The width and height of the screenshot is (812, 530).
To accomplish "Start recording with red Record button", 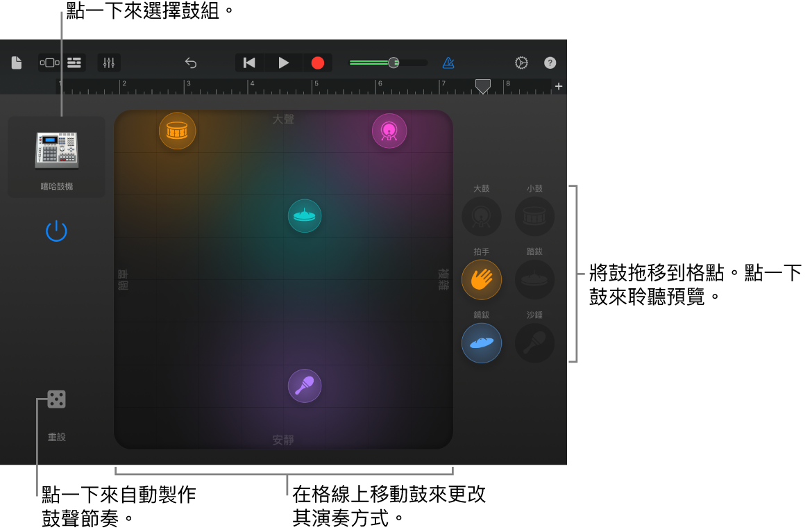I will pos(317,63).
